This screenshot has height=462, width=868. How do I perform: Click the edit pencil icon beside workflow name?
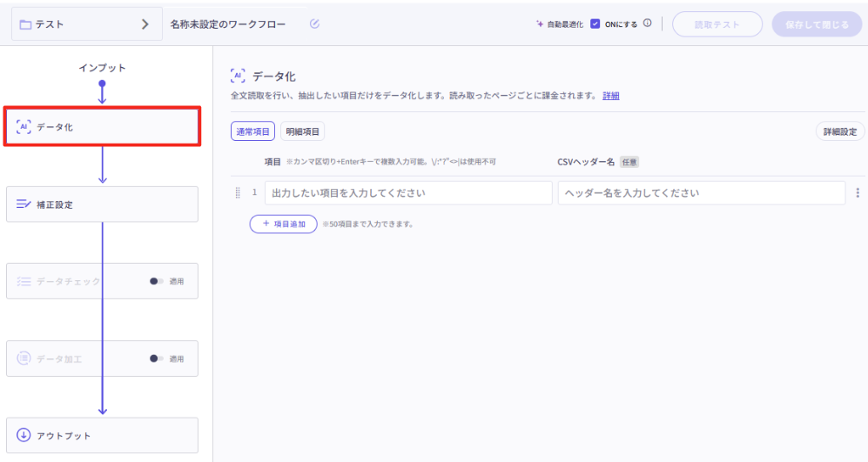(314, 23)
